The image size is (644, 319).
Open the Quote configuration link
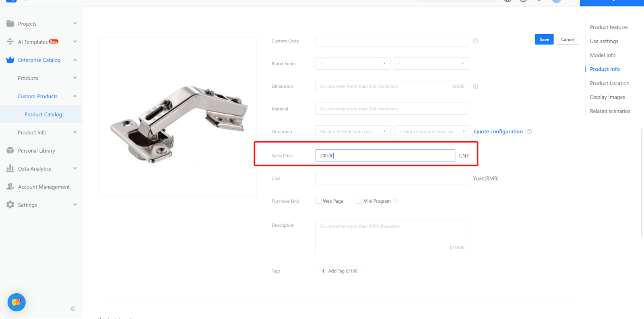[x=498, y=132]
